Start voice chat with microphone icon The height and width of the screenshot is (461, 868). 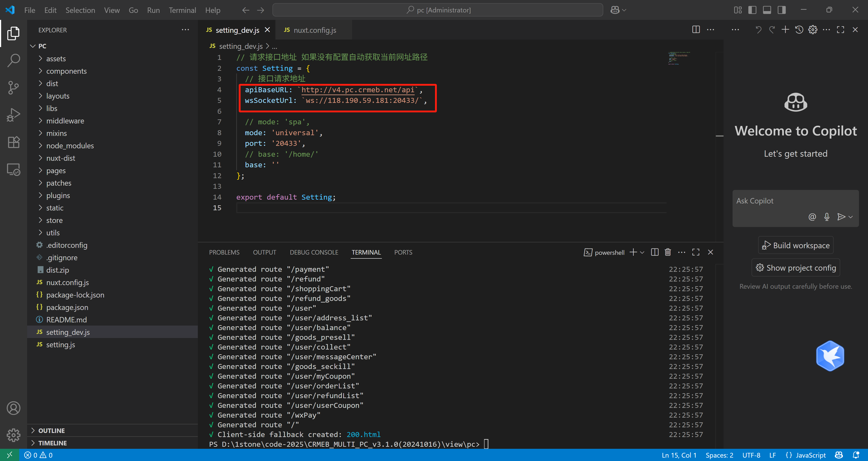pyautogui.click(x=827, y=217)
